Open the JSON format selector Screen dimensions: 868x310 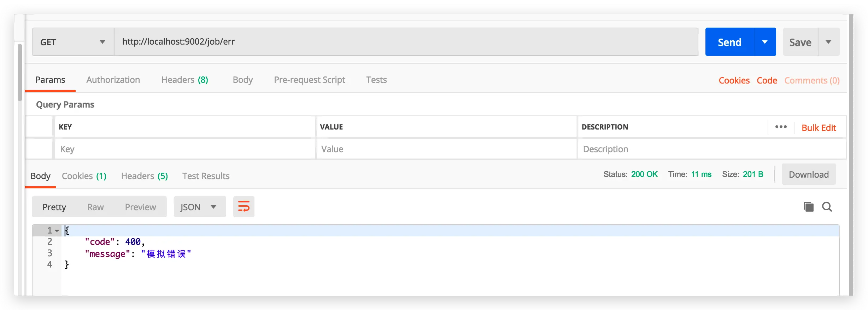tap(200, 207)
